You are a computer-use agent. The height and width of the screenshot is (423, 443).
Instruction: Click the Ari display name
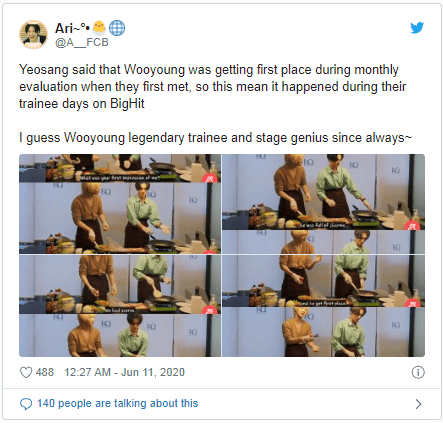(x=72, y=28)
